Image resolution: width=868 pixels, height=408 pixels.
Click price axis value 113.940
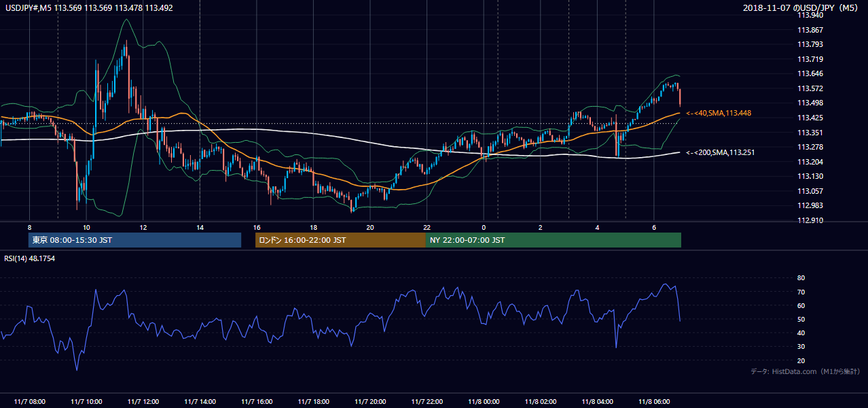tap(810, 15)
